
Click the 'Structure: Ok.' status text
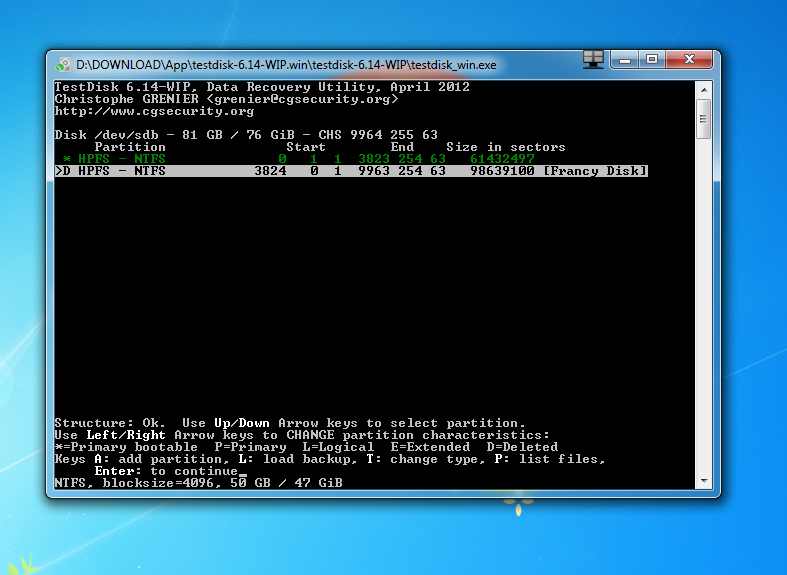pos(110,423)
